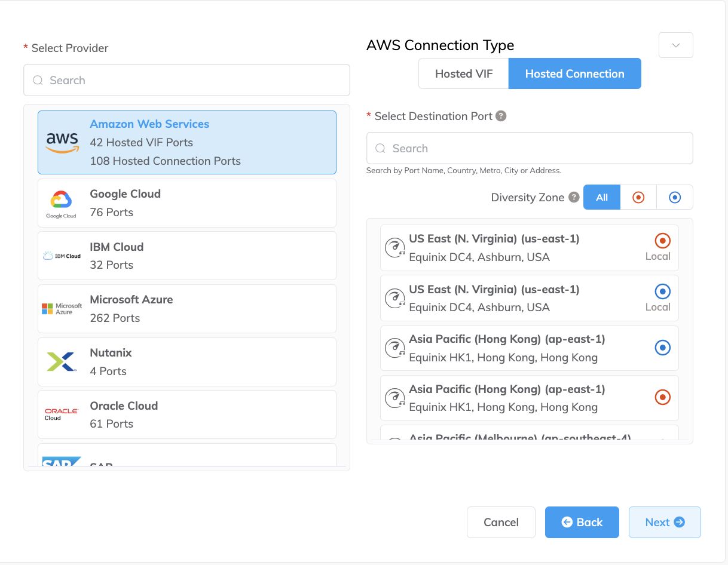Stay on the Hosted Connection tab

coord(574,73)
